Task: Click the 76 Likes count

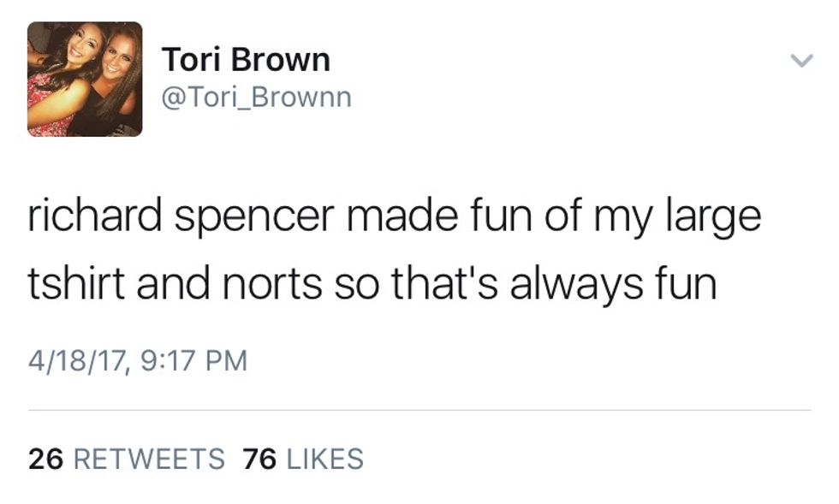Action: [303, 460]
